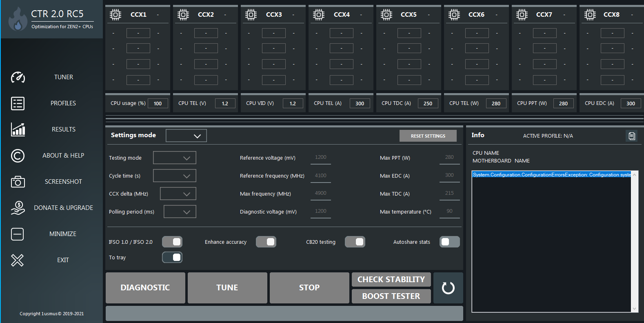The image size is (644, 323).
Task: Click the ACTIVE PROFILE: N/A text
Action: pyautogui.click(x=548, y=136)
